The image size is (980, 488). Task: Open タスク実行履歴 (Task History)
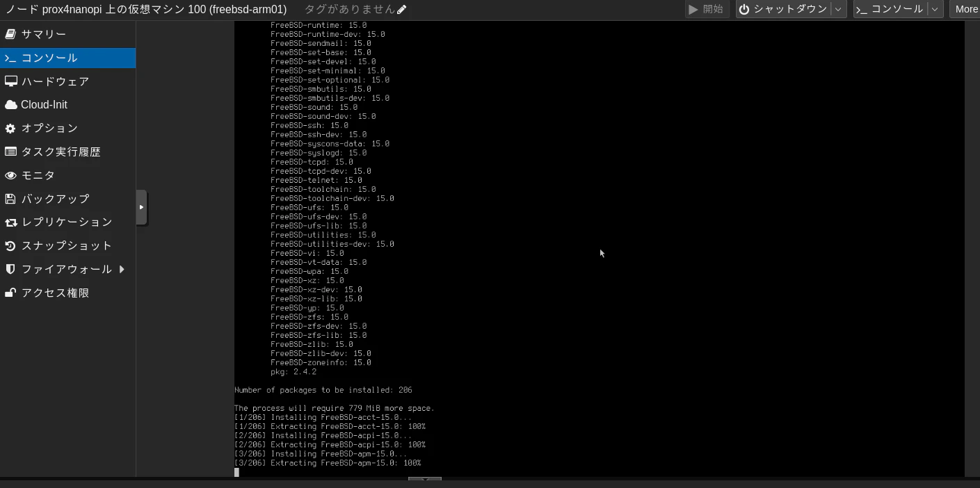67,152
